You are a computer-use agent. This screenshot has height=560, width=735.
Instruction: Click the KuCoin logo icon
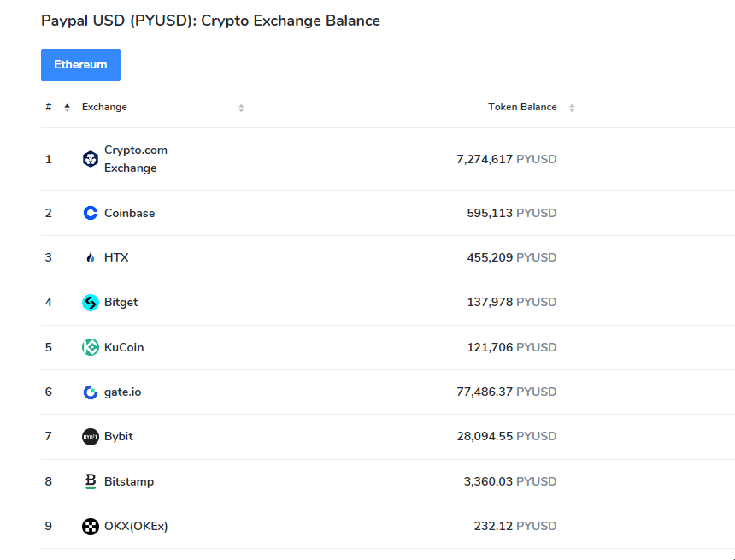pyautogui.click(x=91, y=347)
